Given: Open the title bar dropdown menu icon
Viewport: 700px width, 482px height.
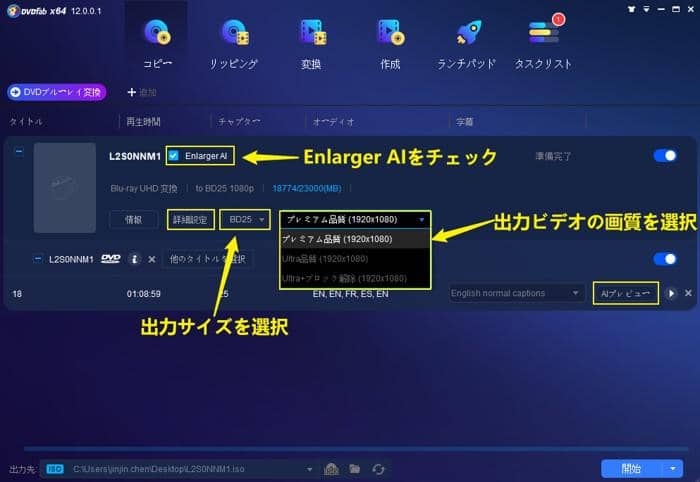Looking at the screenshot, I should [646, 9].
